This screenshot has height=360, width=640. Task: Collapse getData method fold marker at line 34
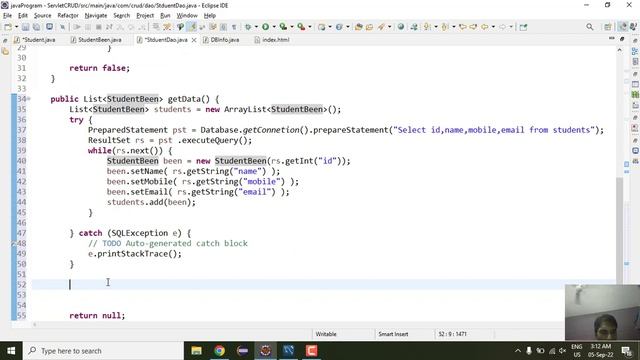pos(29,99)
